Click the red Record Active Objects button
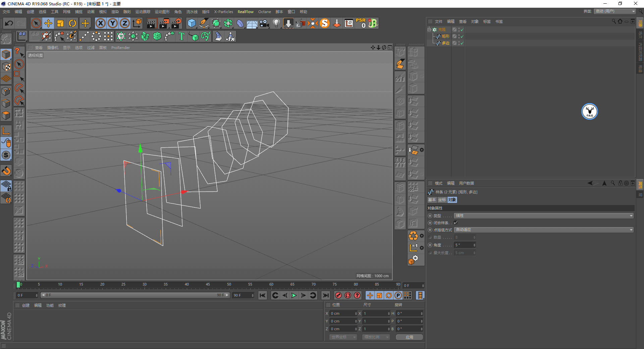This screenshot has width=644, height=349. pyautogui.click(x=338, y=295)
